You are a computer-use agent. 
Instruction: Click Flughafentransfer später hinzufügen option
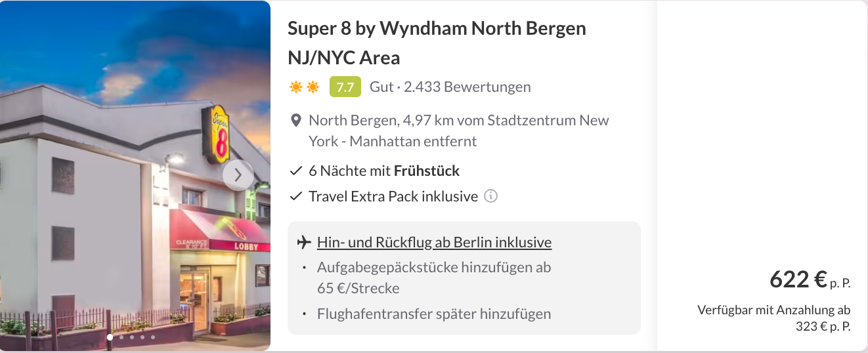coord(433,314)
